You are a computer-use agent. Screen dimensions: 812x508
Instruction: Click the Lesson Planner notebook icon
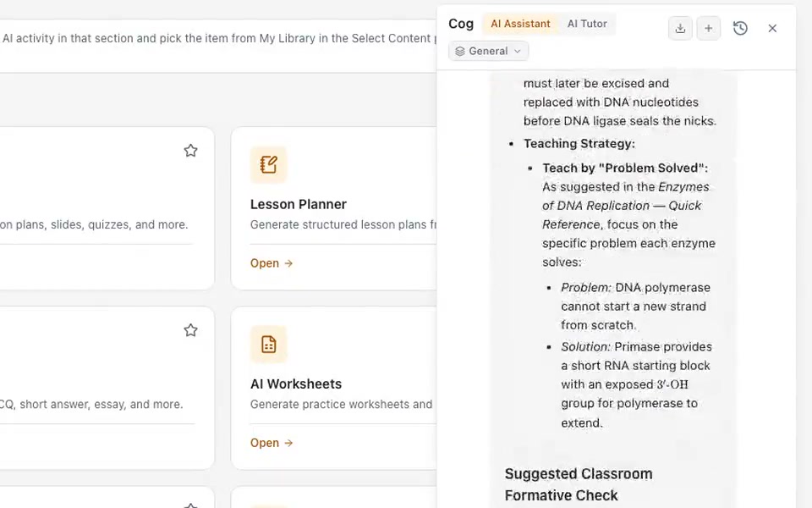tap(268, 165)
